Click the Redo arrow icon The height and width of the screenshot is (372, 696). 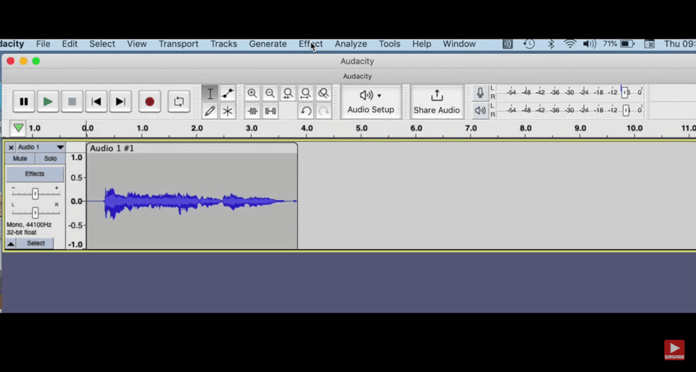[x=324, y=111]
